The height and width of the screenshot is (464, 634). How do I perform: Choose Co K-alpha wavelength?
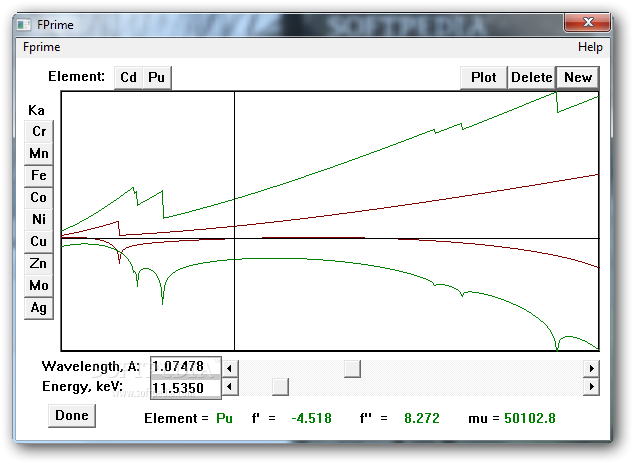39,198
